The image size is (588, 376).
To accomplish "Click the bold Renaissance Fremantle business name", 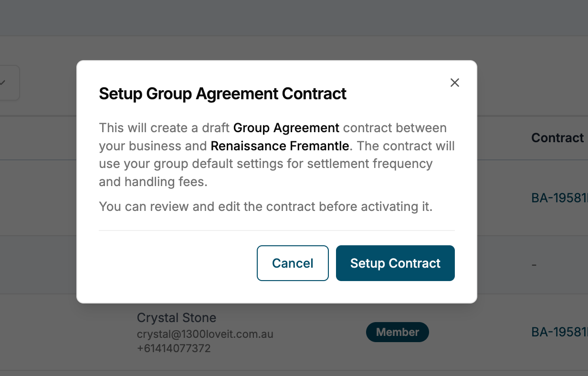I will [280, 146].
